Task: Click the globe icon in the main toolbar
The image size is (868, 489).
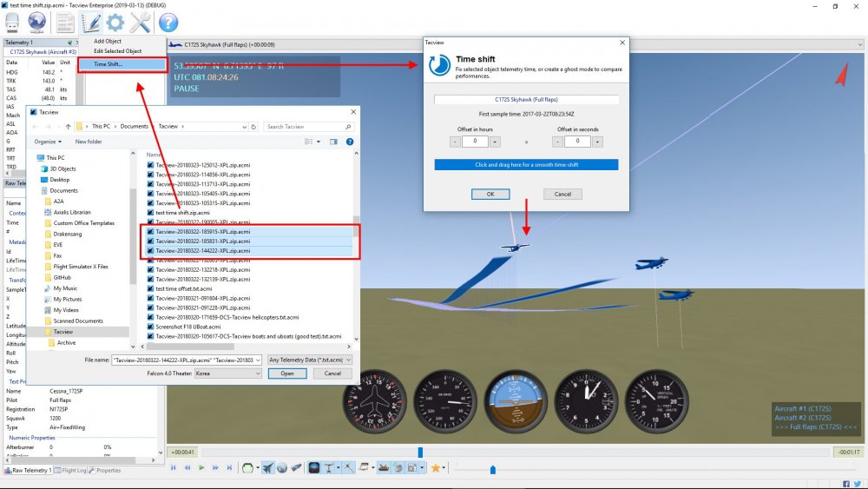Action: 37,22
